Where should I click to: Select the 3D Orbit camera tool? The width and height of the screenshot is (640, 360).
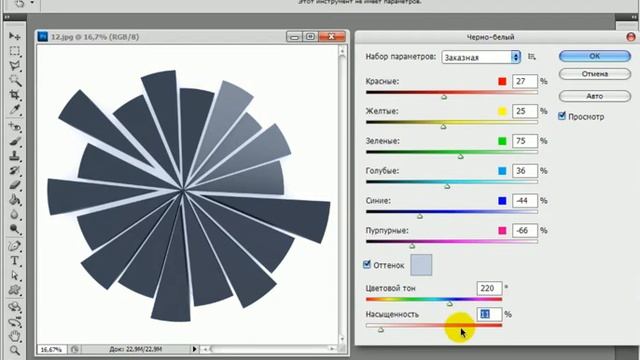tap(15, 322)
